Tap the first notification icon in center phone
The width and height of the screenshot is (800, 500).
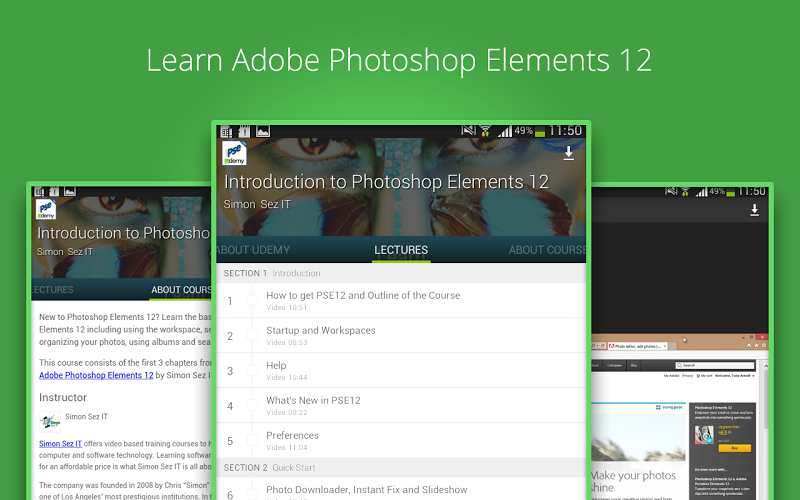pos(226,132)
